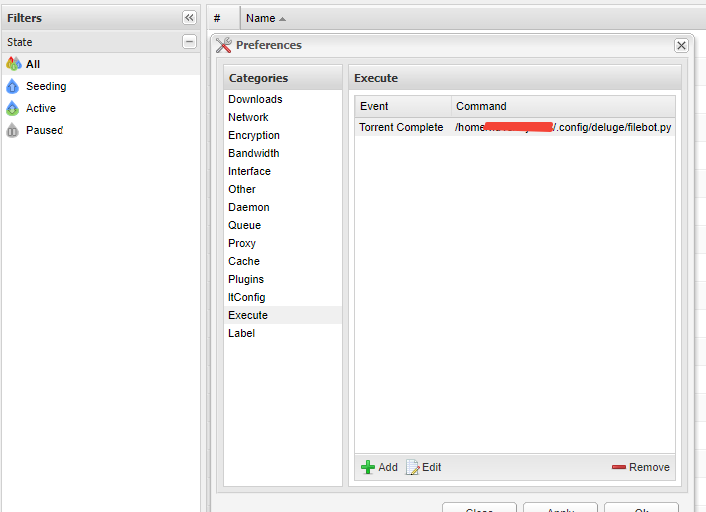Viewport: 706px width, 512px height.
Task: Close the Preferences dialog window
Action: [x=681, y=45]
